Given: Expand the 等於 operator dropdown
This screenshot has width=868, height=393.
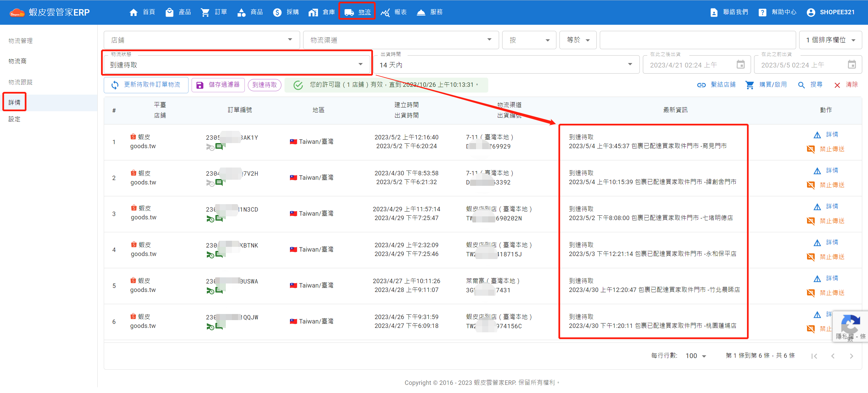Looking at the screenshot, I should pos(578,40).
